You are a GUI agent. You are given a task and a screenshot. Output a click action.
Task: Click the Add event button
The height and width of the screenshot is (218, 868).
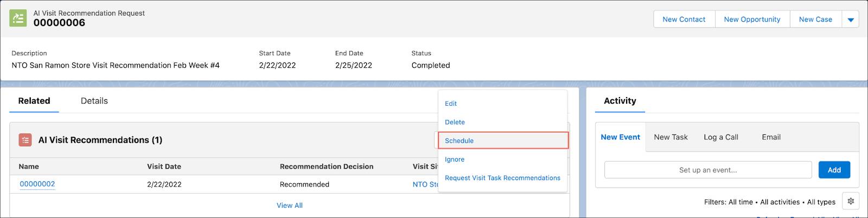834,170
